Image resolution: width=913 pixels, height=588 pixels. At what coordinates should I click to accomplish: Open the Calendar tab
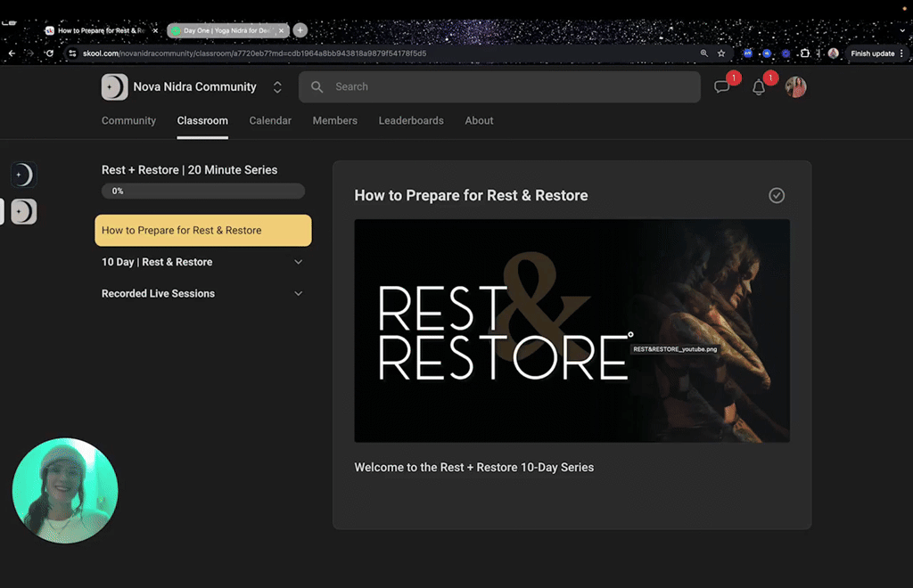pos(270,120)
